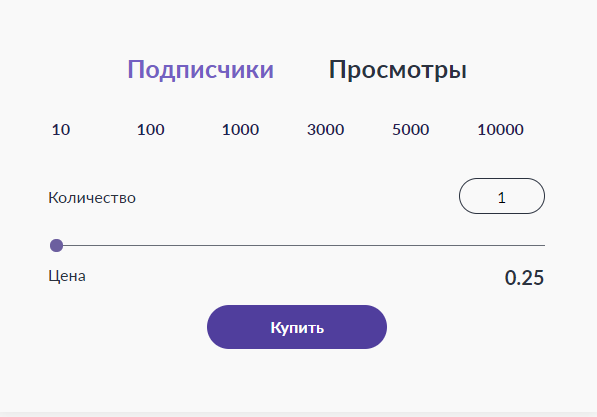597x417 pixels.
Task: Click the purple slider handle
Action: 56,246
